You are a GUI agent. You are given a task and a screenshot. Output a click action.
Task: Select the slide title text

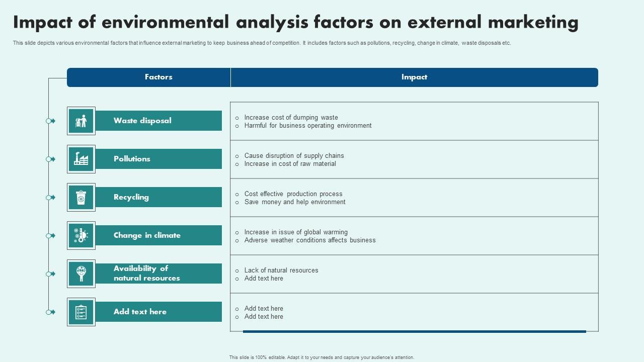[x=296, y=22]
